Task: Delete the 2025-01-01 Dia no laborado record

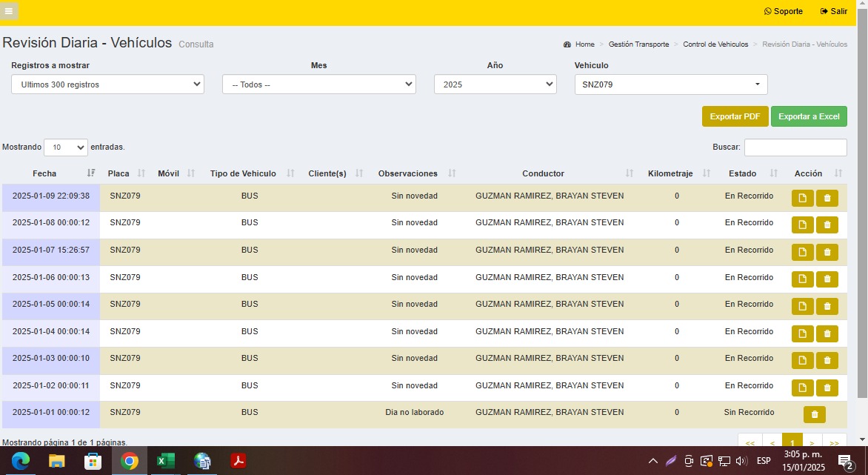Action: [814, 415]
